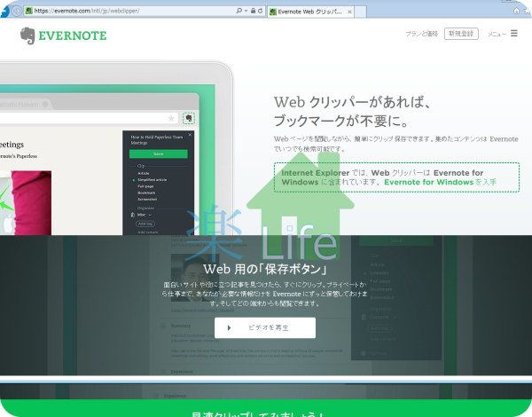Click the search magnifier in address bar
532x417 pixels.
(x=239, y=11)
